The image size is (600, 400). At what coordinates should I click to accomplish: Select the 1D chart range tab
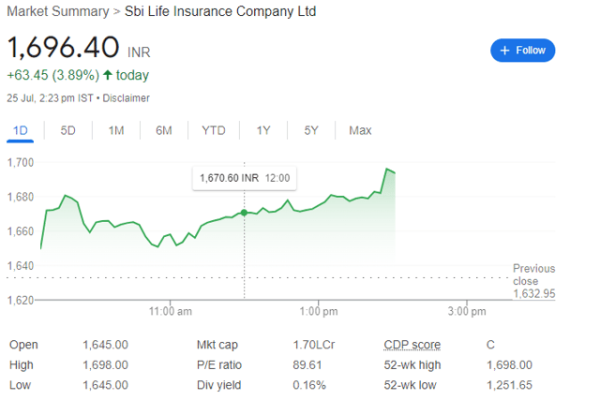20,131
